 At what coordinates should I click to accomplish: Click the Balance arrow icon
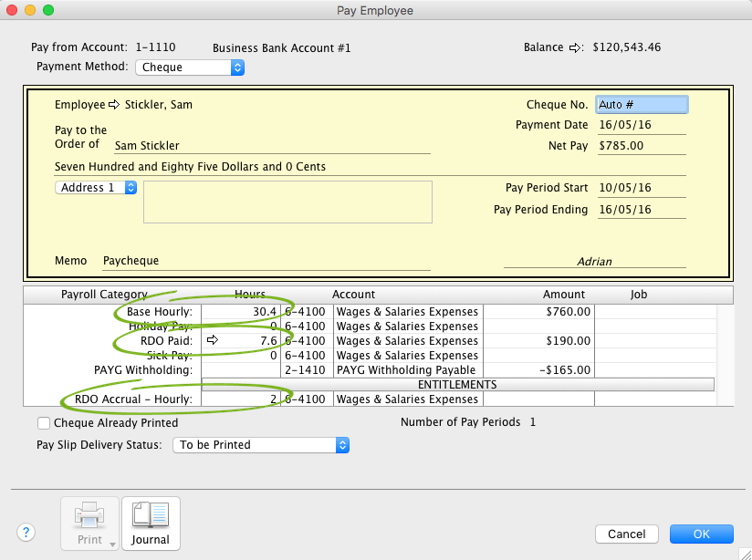[x=575, y=47]
